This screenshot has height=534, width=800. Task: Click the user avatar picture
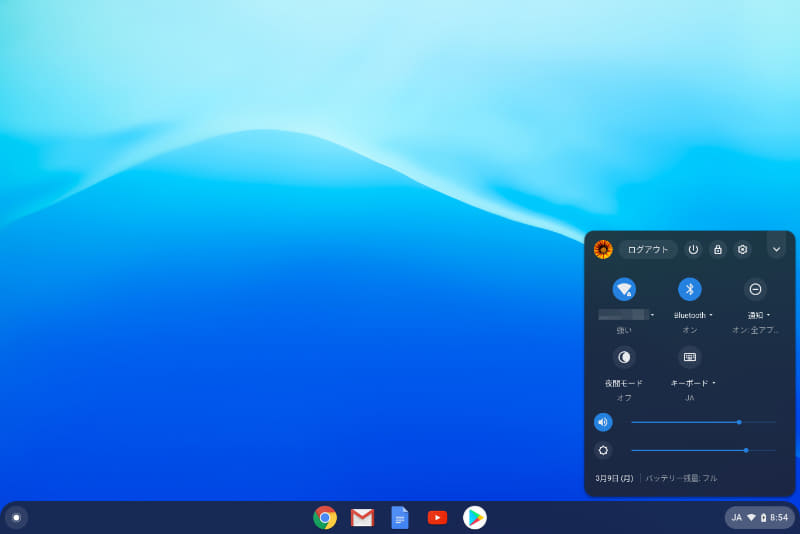(603, 249)
